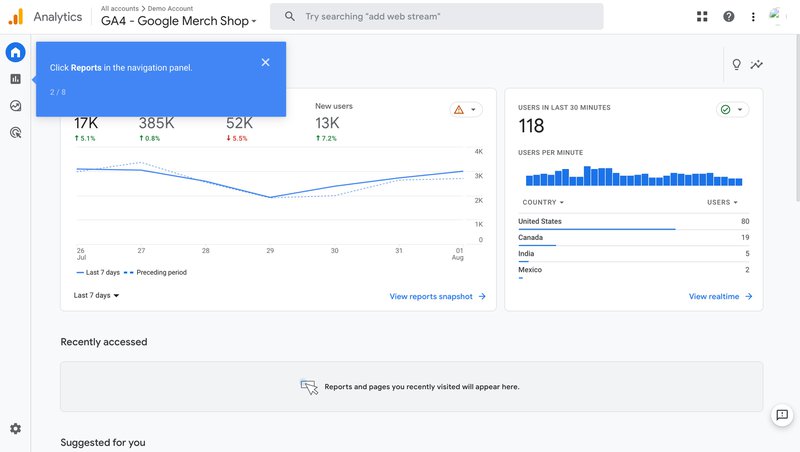Open the Last 7 days date dropdown
The image size is (800, 452).
(x=97, y=295)
